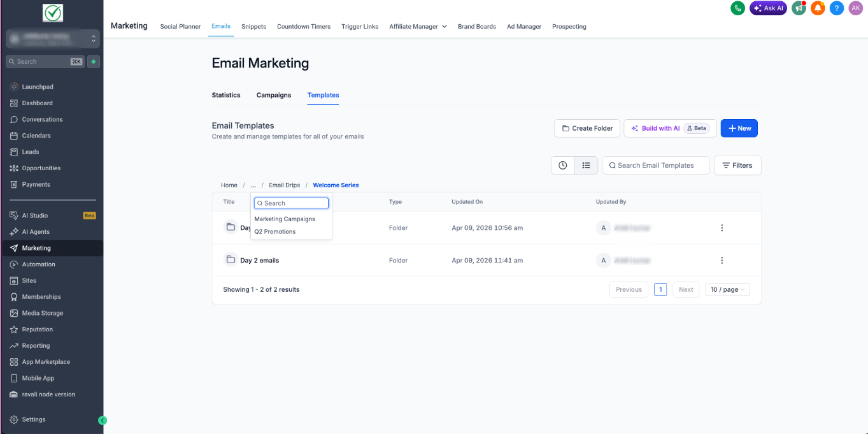This screenshot has width=868, height=434.
Task: Select the Emails top tab
Action: 221,26
